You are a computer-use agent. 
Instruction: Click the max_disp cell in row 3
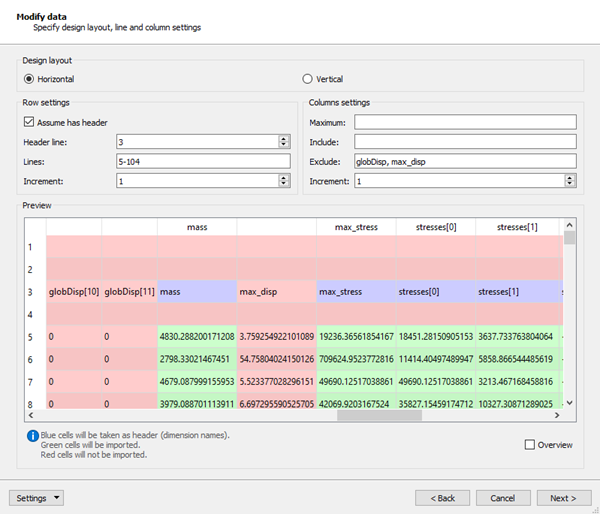pos(277,292)
